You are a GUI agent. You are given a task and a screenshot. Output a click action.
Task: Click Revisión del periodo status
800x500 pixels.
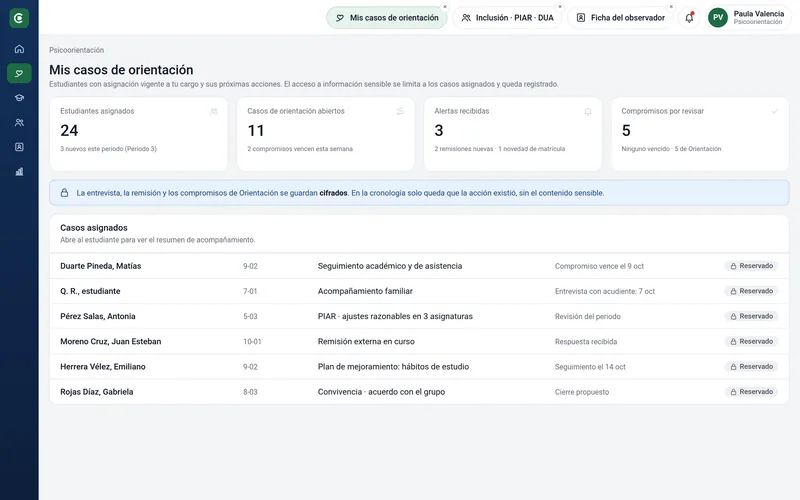[588, 316]
